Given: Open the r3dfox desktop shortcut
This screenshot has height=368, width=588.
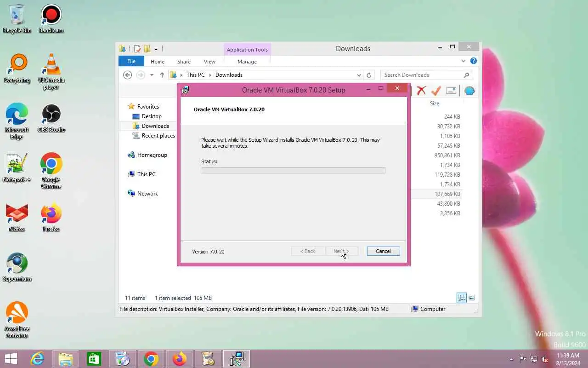Looking at the screenshot, I should [17, 217].
